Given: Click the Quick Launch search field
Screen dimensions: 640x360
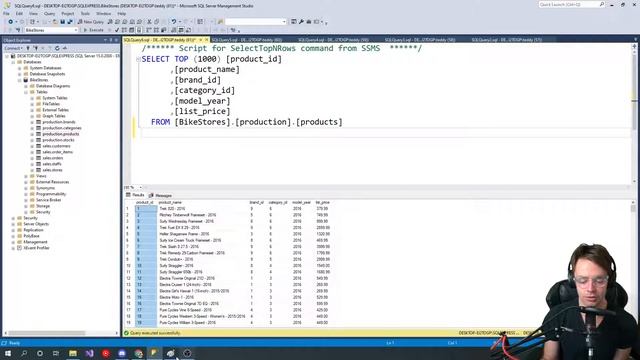Looking at the screenshot, I should click(x=571, y=4).
